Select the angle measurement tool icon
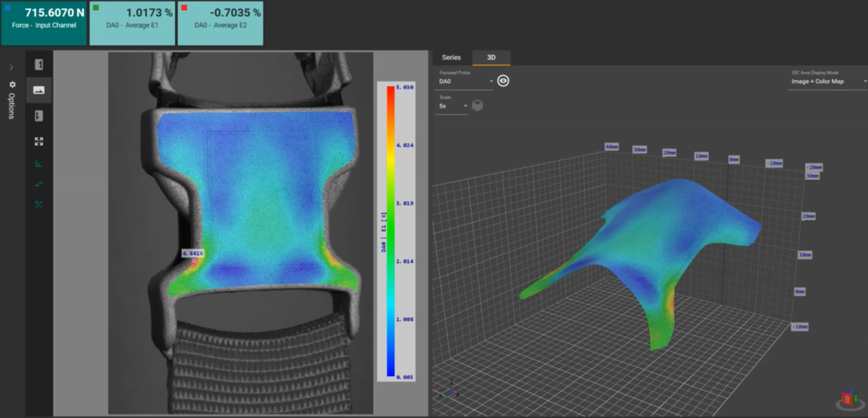Image resolution: width=868 pixels, height=418 pixels. coord(39,166)
